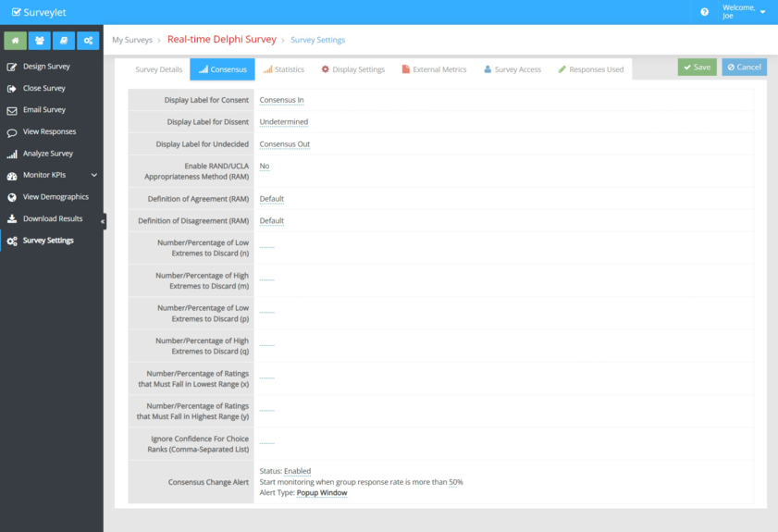Click the book icon button in sidebar
The image size is (778, 532).
[x=64, y=41]
